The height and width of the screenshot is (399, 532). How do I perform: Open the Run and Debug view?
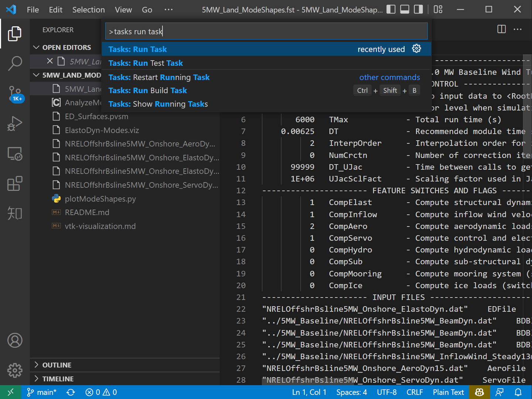point(15,123)
